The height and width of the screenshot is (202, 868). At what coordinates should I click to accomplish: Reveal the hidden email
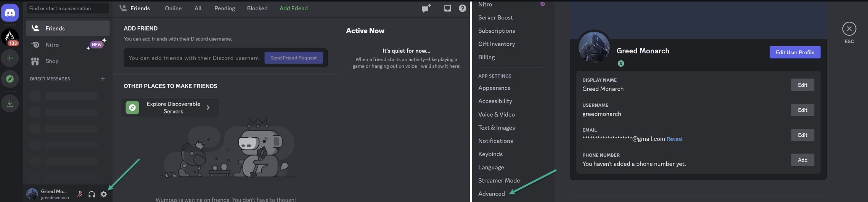click(x=674, y=139)
